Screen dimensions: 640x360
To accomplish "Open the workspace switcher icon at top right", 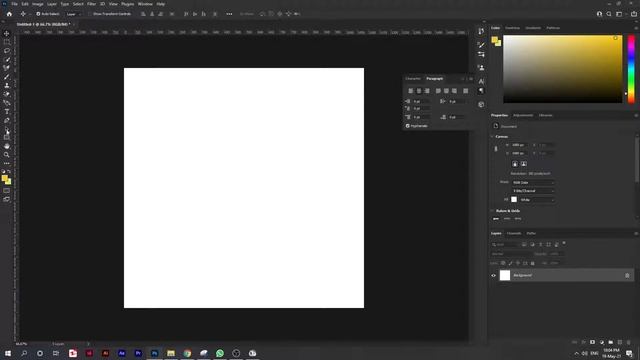I will (619, 14).
